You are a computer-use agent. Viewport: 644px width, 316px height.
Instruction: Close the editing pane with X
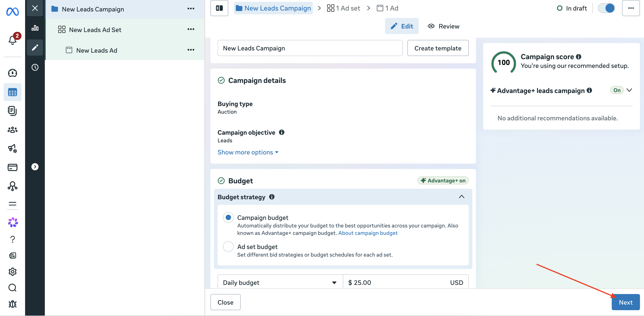(x=35, y=8)
